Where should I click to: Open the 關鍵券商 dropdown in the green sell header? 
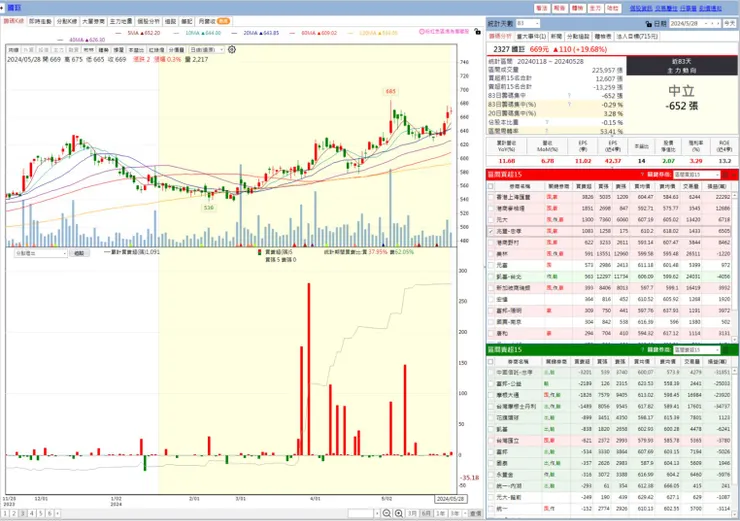point(697,350)
